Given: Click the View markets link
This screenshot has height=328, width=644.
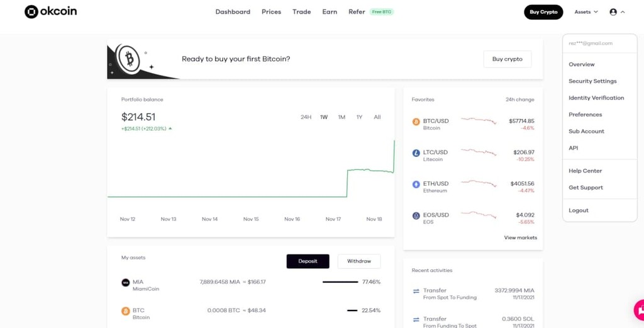Looking at the screenshot, I should (520, 237).
